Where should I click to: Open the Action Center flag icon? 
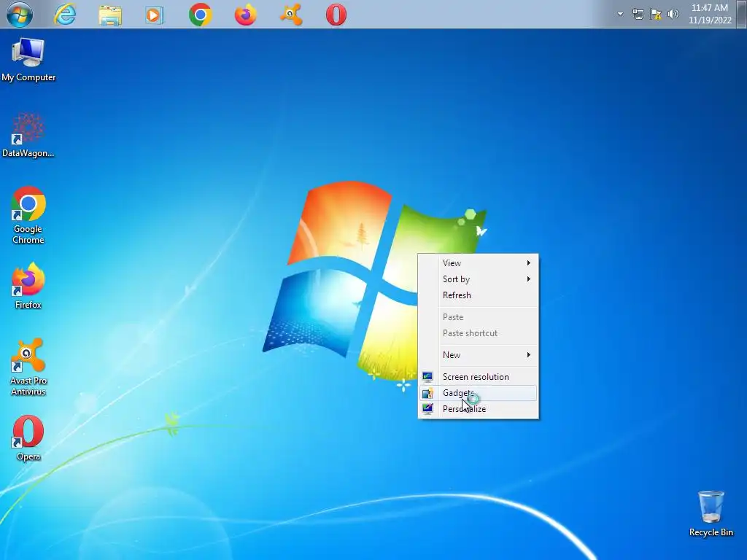pyautogui.click(x=656, y=14)
